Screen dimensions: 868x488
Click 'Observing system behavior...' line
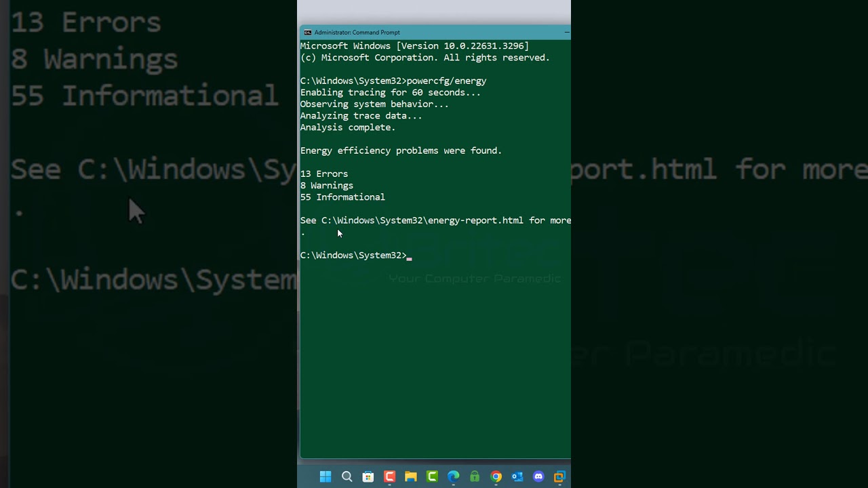374,104
